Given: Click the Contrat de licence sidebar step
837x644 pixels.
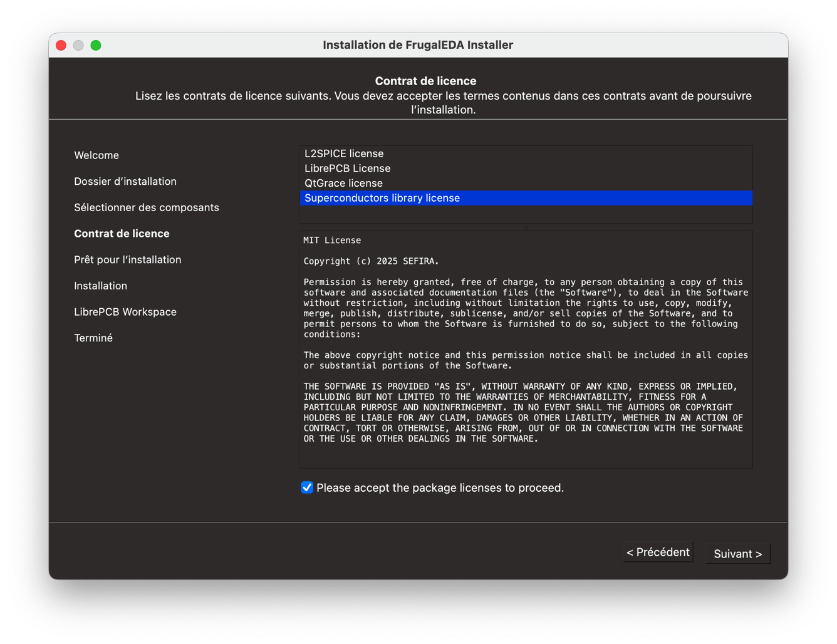Looking at the screenshot, I should coord(122,234).
